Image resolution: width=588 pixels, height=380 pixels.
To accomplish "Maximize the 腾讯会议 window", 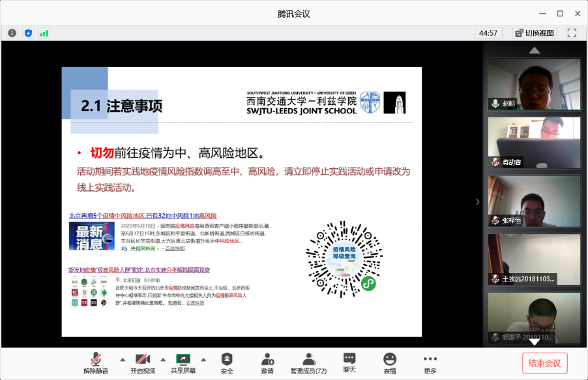I will pyautogui.click(x=560, y=14).
